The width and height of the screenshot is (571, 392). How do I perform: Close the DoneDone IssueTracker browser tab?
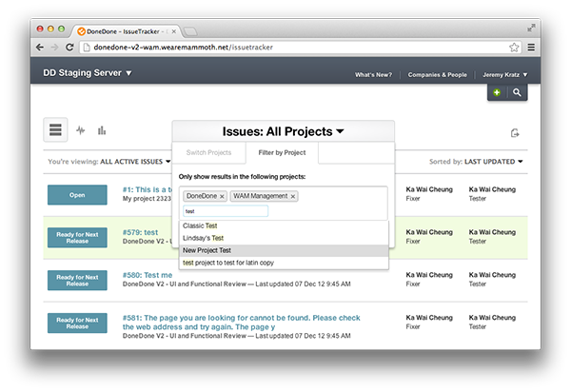[x=174, y=31]
